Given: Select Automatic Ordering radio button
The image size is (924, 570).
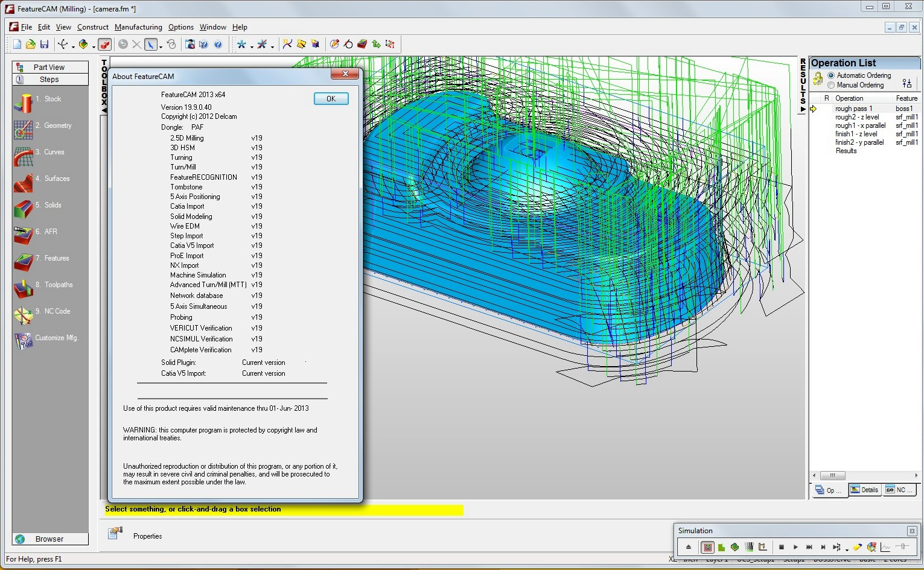Looking at the screenshot, I should [831, 75].
